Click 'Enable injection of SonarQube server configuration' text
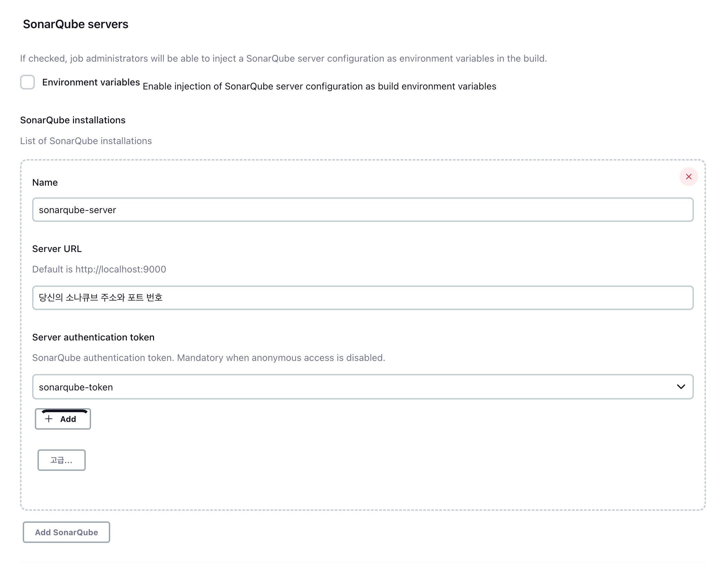The width and height of the screenshot is (728, 563). pyautogui.click(x=319, y=86)
